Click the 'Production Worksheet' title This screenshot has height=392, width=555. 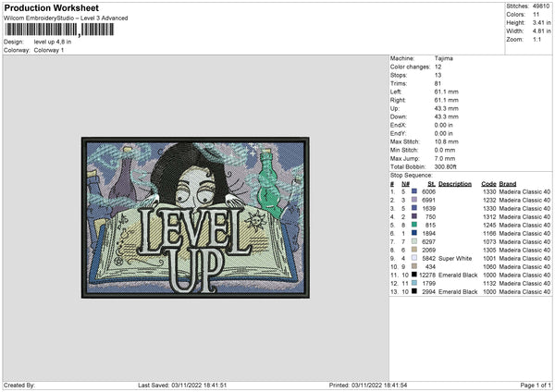[x=51, y=7]
